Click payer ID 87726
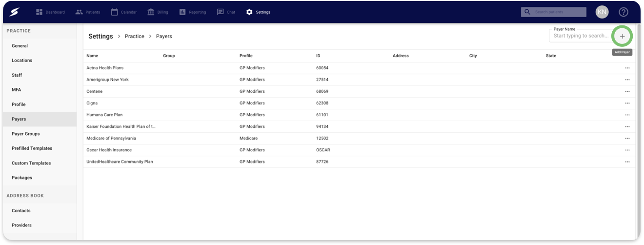The width and height of the screenshot is (644, 245). tap(322, 162)
